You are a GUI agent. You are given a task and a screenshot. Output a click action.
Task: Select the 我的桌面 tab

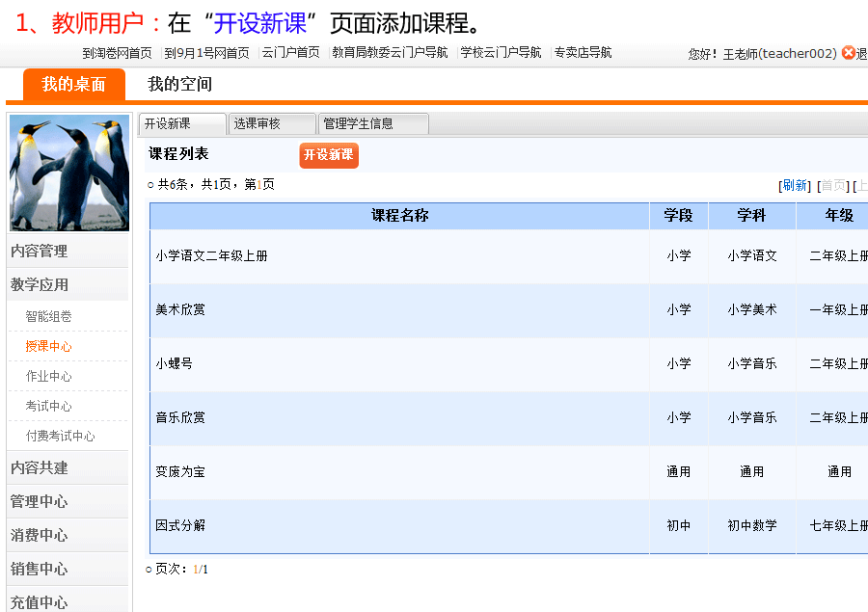[73, 85]
